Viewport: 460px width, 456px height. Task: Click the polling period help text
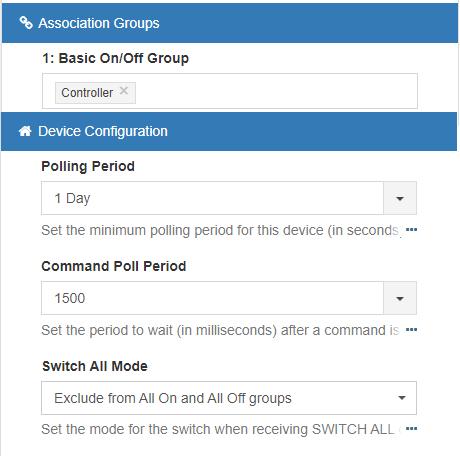click(x=221, y=230)
